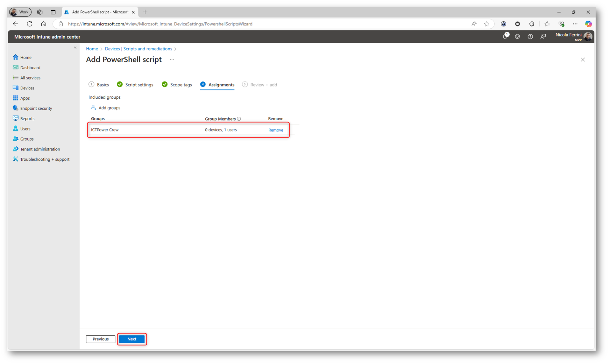Open the ellipsis menu beside page title

pyautogui.click(x=172, y=59)
